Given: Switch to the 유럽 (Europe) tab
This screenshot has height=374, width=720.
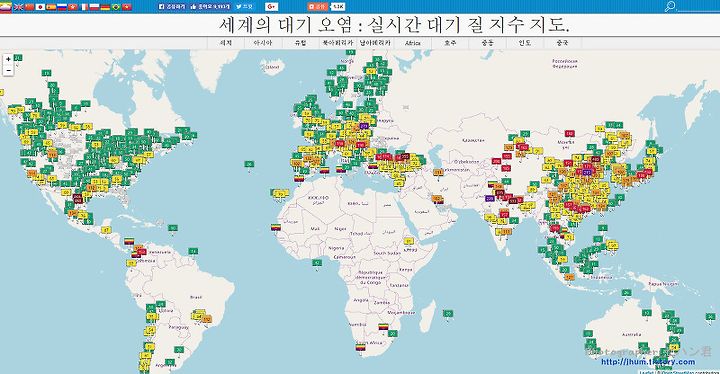Looking at the screenshot, I should [300, 43].
